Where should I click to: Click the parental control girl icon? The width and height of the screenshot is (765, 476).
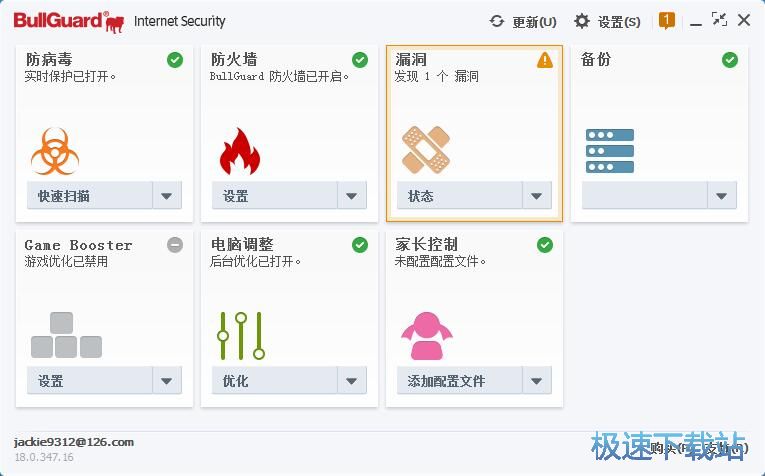[425, 336]
